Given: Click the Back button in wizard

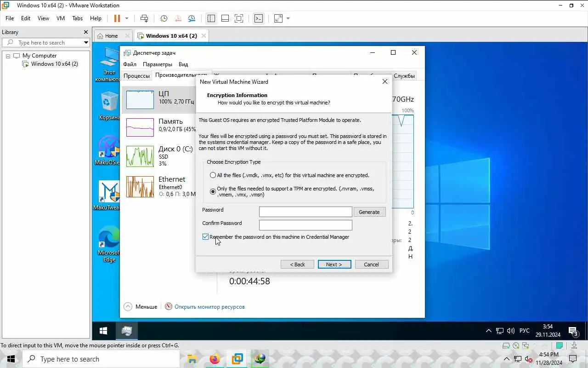Looking at the screenshot, I should click(297, 264).
